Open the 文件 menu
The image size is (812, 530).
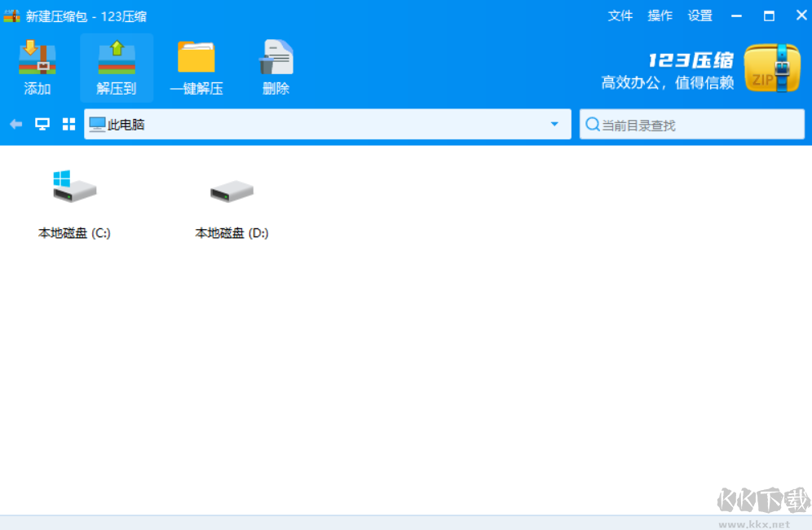(620, 15)
